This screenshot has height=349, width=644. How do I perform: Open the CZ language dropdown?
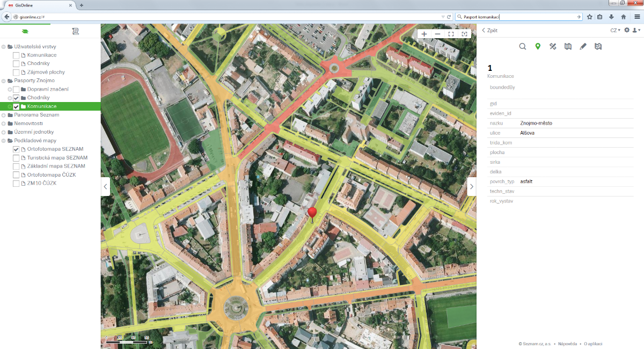coord(615,30)
